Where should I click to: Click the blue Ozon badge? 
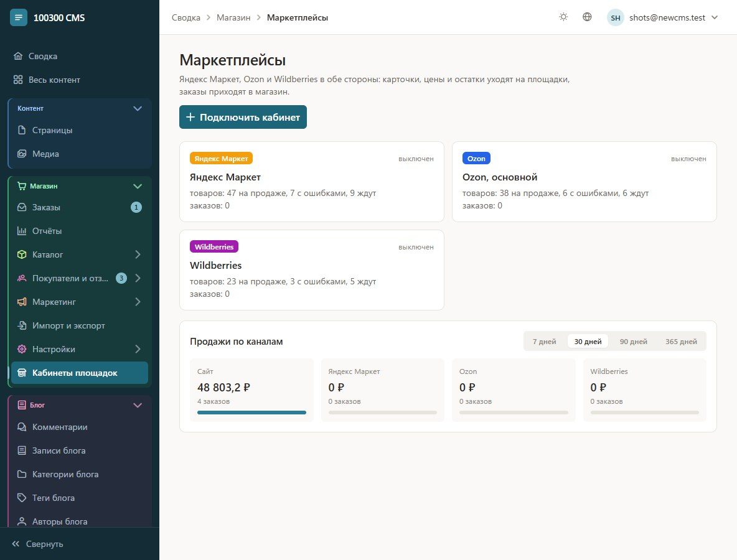click(476, 158)
